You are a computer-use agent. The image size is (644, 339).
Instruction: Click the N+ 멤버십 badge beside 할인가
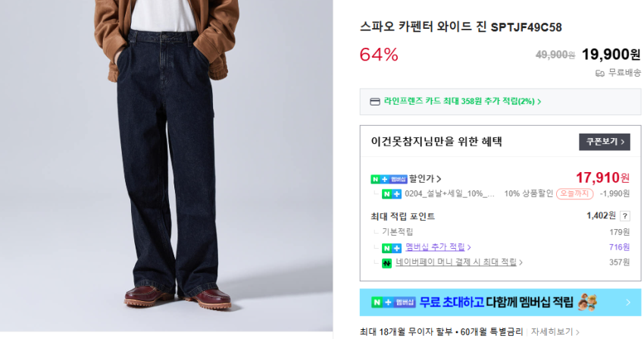point(389,179)
